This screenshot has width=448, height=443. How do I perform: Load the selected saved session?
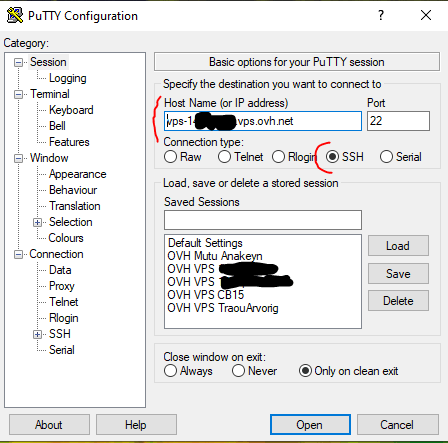coord(398,246)
